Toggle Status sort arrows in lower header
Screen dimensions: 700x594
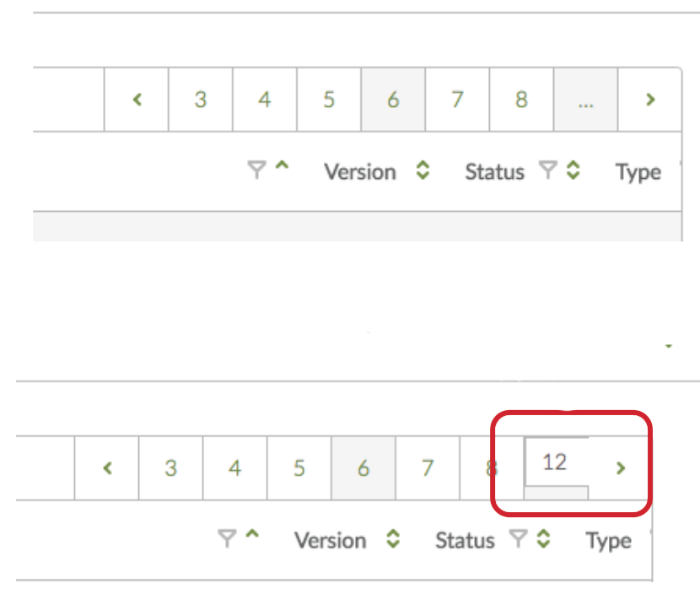pyautogui.click(x=544, y=539)
